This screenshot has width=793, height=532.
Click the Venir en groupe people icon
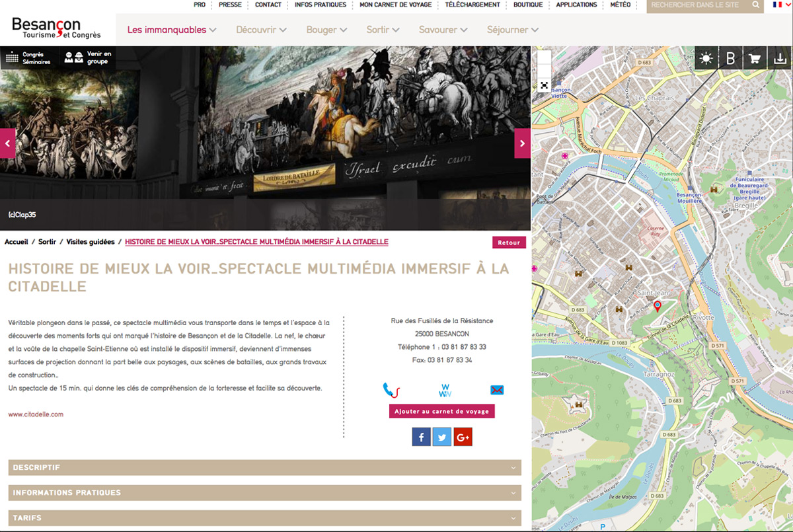(73, 58)
